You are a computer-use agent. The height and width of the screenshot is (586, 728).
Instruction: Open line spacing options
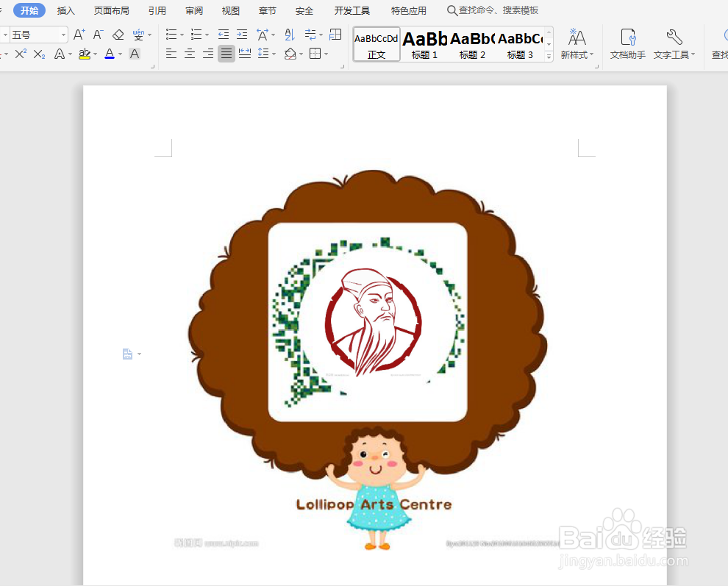[263, 54]
